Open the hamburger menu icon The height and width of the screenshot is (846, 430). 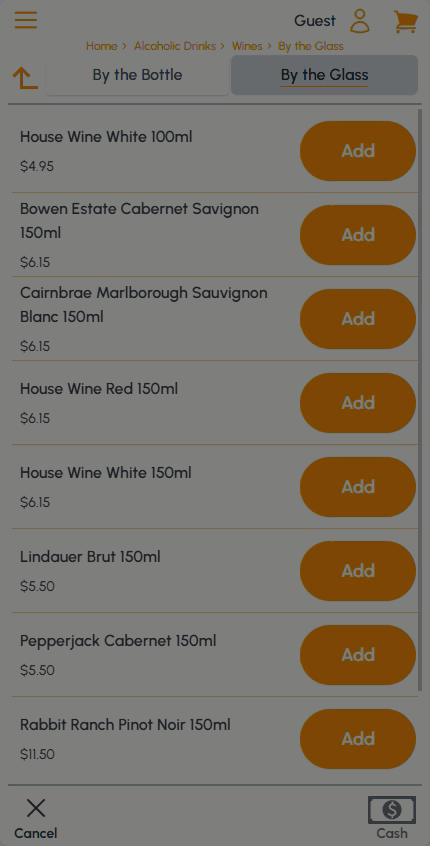[26, 21]
